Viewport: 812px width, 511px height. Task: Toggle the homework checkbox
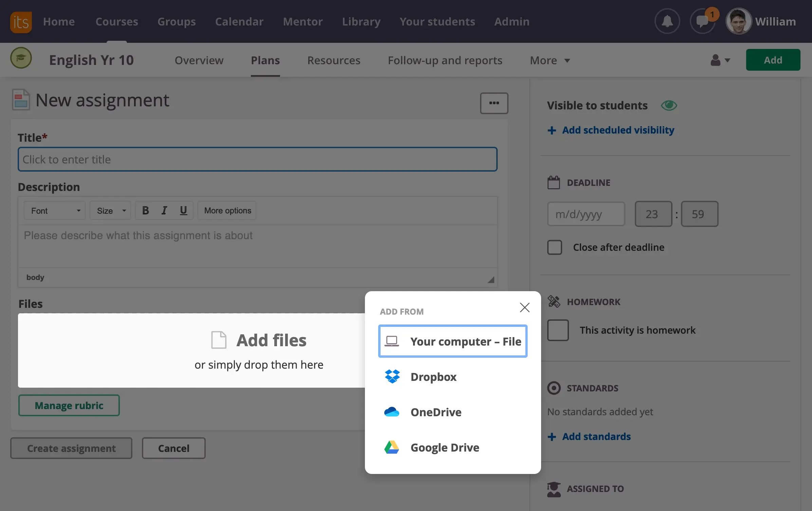tap(557, 330)
